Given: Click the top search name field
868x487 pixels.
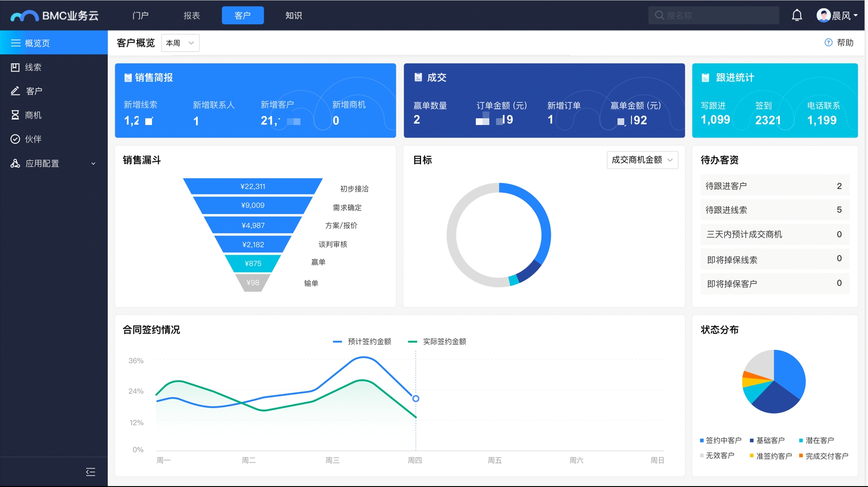Looking at the screenshot, I should tap(713, 15).
